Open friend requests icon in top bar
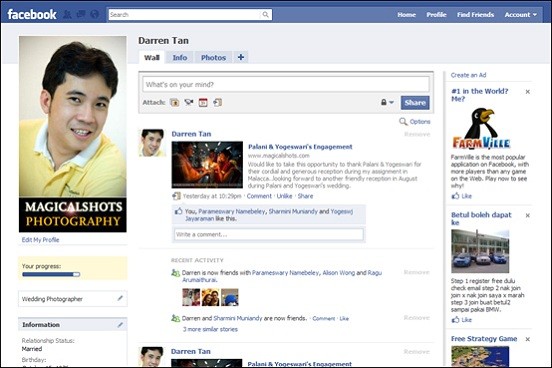The width and height of the screenshot is (552, 368). click(67, 14)
